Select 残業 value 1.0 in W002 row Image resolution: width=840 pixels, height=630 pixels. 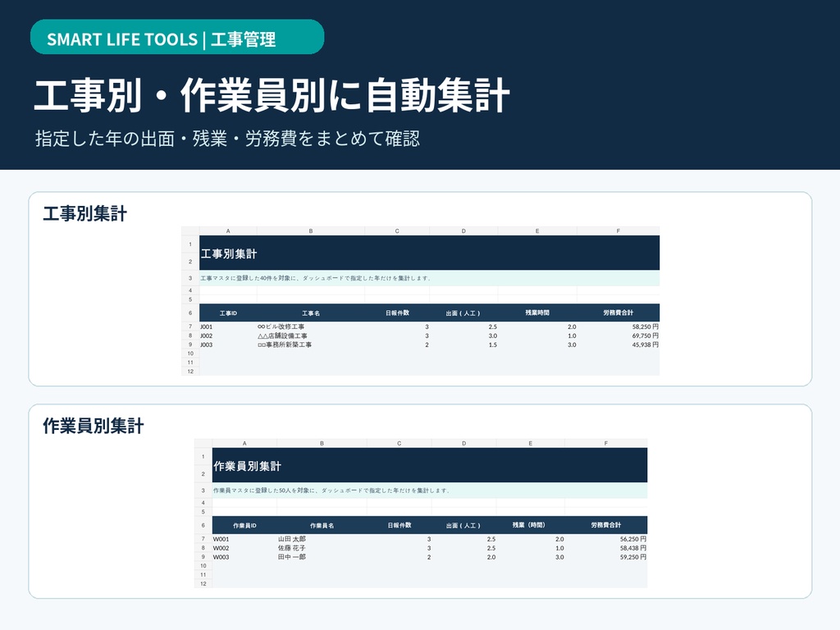(531, 549)
